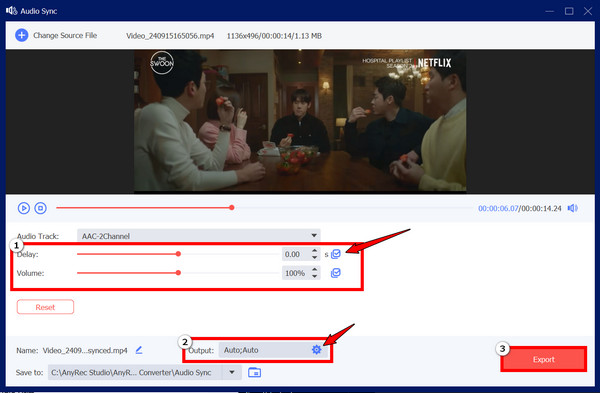Play the video preview
The width and height of the screenshot is (600, 393).
(24, 208)
